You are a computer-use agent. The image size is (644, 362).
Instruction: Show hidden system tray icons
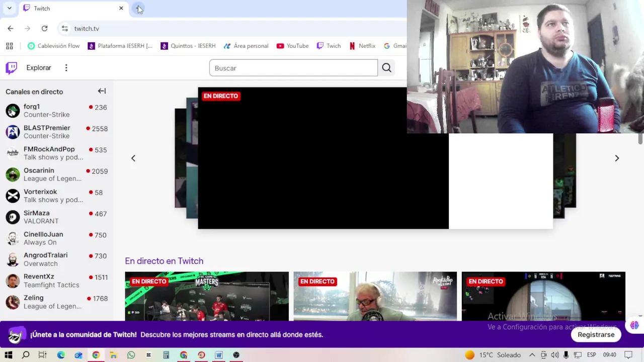click(x=532, y=355)
